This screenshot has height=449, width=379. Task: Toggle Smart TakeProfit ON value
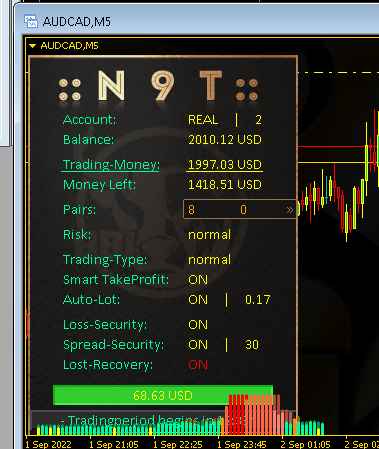pos(198,280)
